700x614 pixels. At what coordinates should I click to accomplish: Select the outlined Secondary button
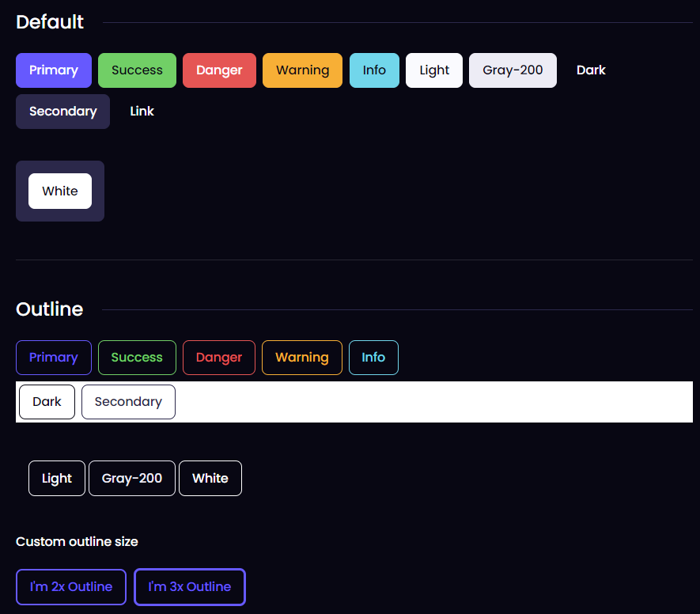(128, 402)
